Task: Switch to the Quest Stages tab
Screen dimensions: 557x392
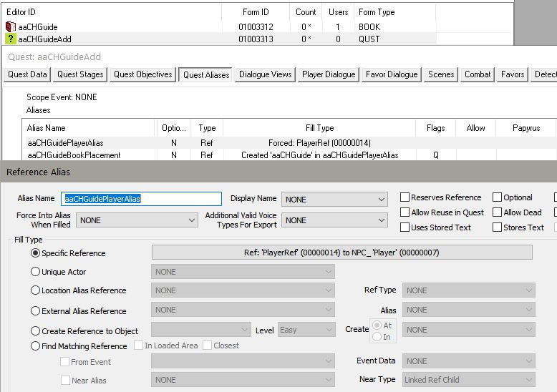Action: [x=80, y=74]
